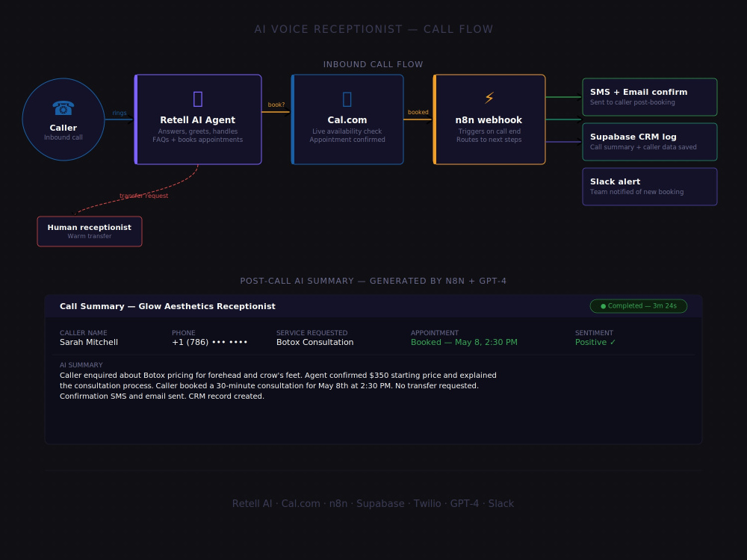The width and height of the screenshot is (747, 560).
Task: Click the Supabase CRM log card
Action: click(650, 142)
